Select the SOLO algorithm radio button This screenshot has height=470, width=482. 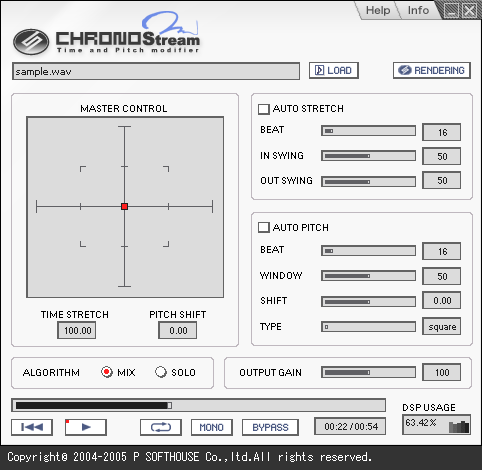161,372
